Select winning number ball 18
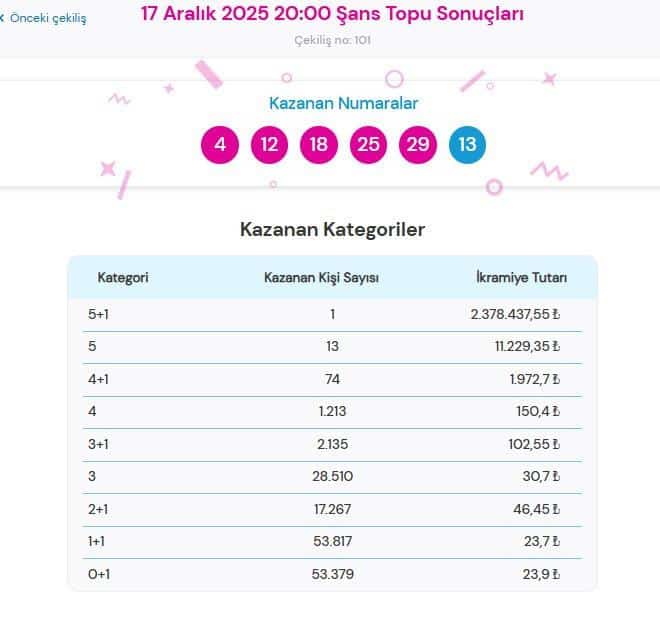 (318, 145)
